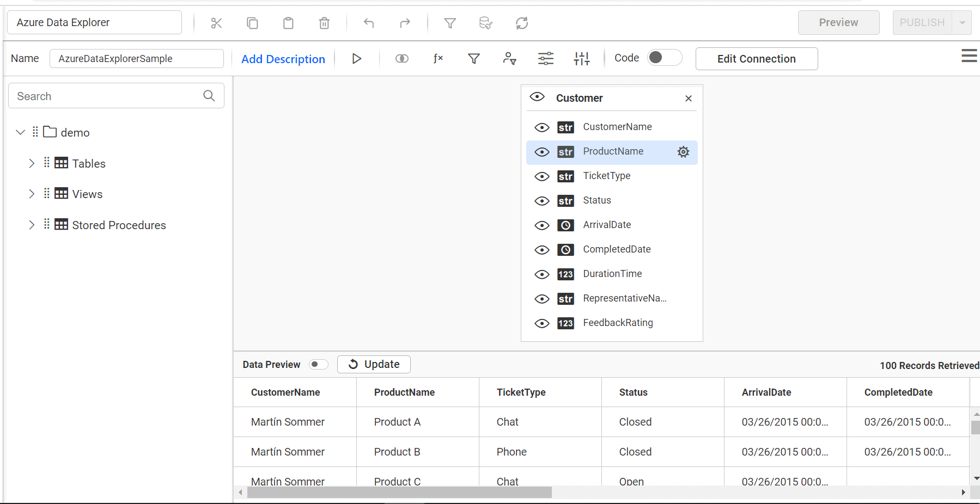Viewport: 980px width, 504px height.
Task: Click the Add Description link
Action: coord(283,59)
